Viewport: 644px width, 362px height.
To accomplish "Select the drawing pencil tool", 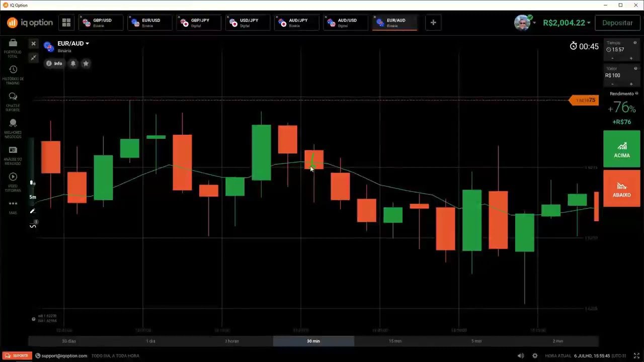I will [33, 211].
